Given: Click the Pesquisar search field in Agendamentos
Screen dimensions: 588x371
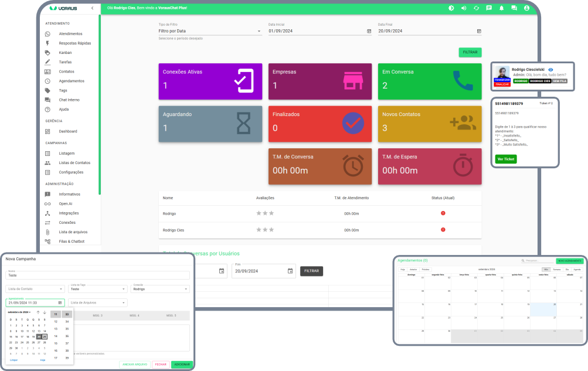Looking at the screenshot, I should [x=536, y=260].
